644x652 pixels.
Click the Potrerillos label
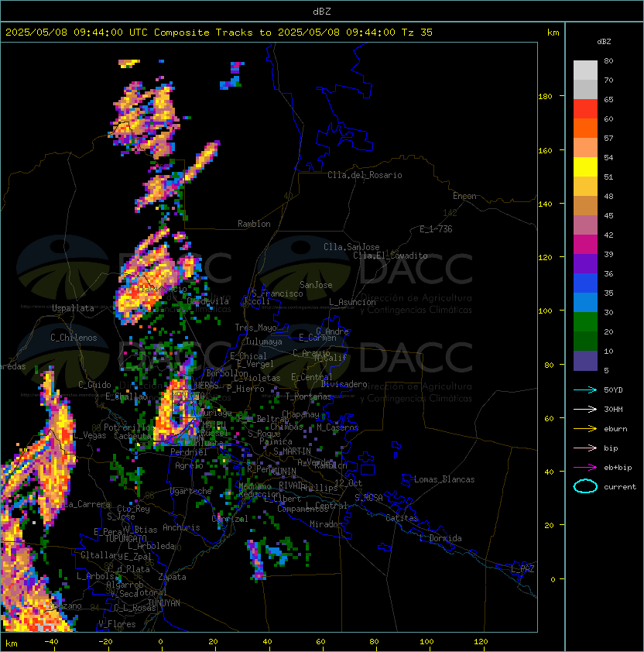coord(129,427)
